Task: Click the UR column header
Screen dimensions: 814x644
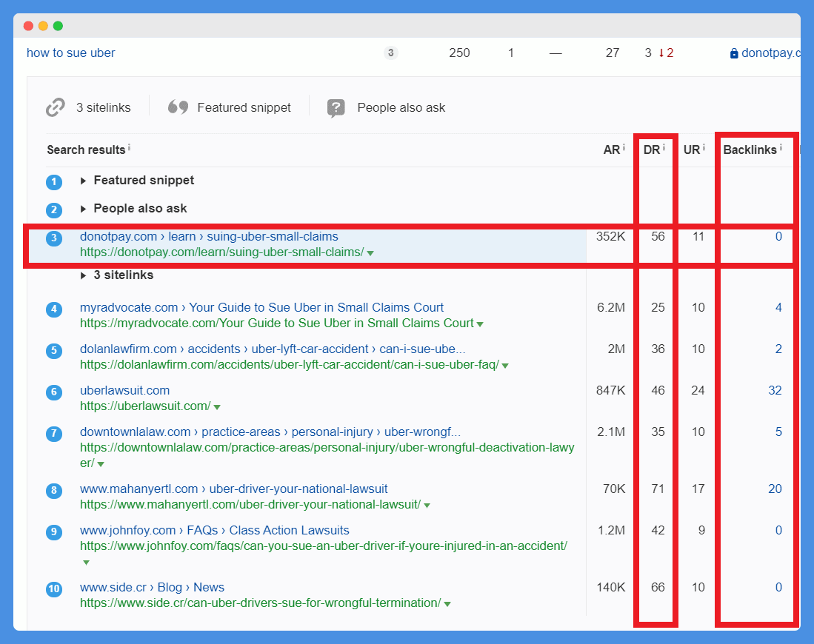Action: tap(692, 150)
